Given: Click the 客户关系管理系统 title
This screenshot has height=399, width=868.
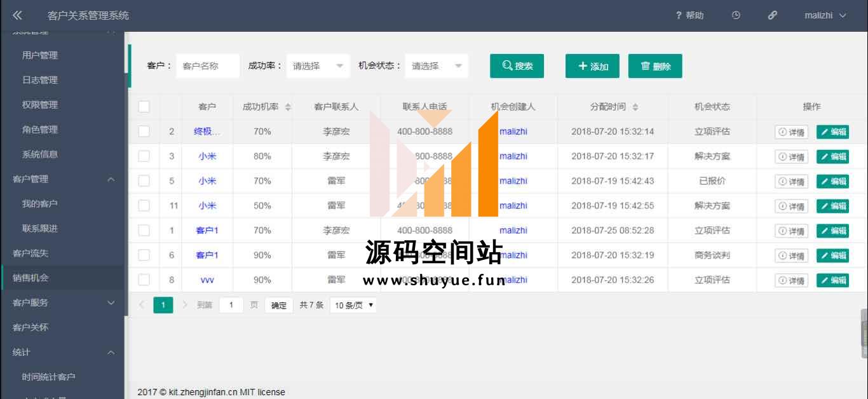Looking at the screenshot, I should tap(88, 15).
